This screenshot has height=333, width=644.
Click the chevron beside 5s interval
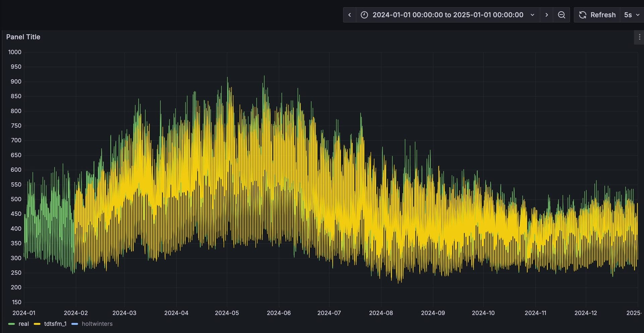[638, 15]
